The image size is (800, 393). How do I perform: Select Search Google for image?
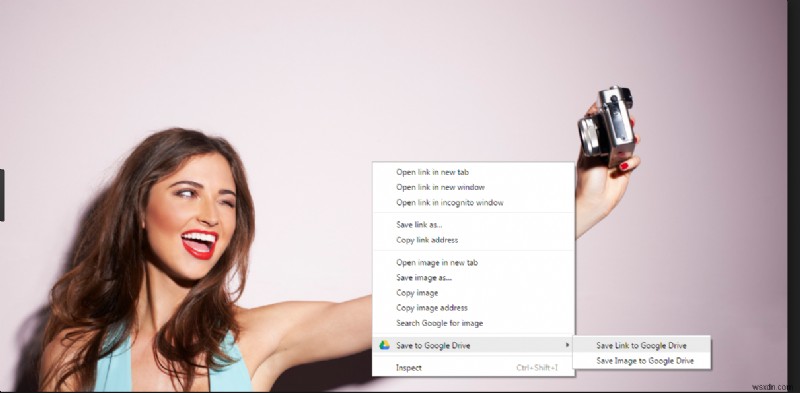[473, 323]
